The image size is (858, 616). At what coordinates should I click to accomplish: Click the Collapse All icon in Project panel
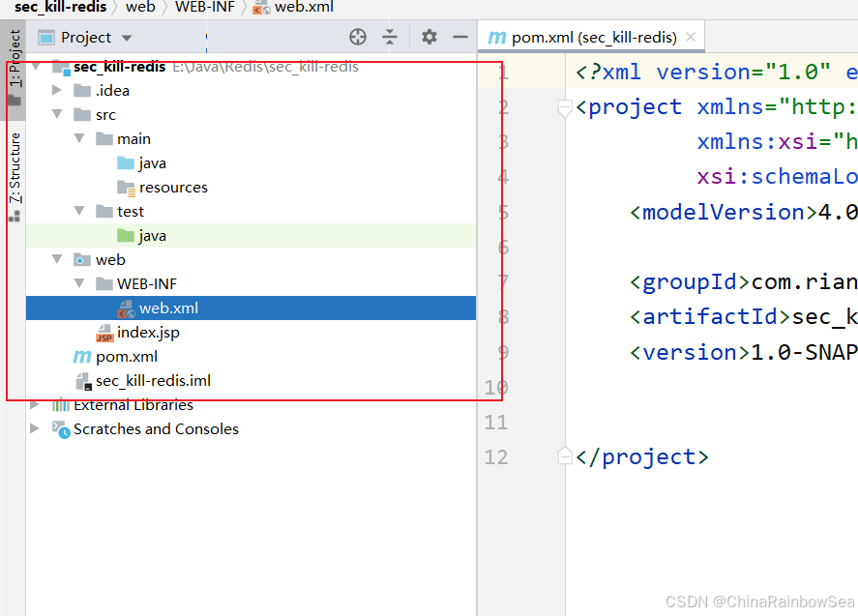point(390,37)
